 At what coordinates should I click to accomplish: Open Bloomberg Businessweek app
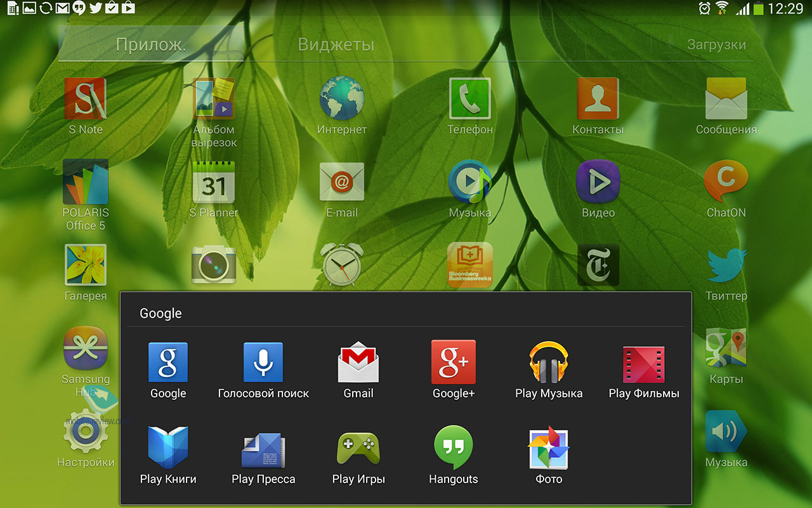[470, 265]
